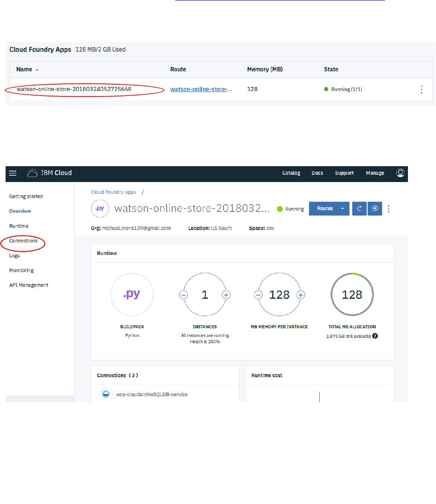Click the green Running status near app title

click(291, 209)
